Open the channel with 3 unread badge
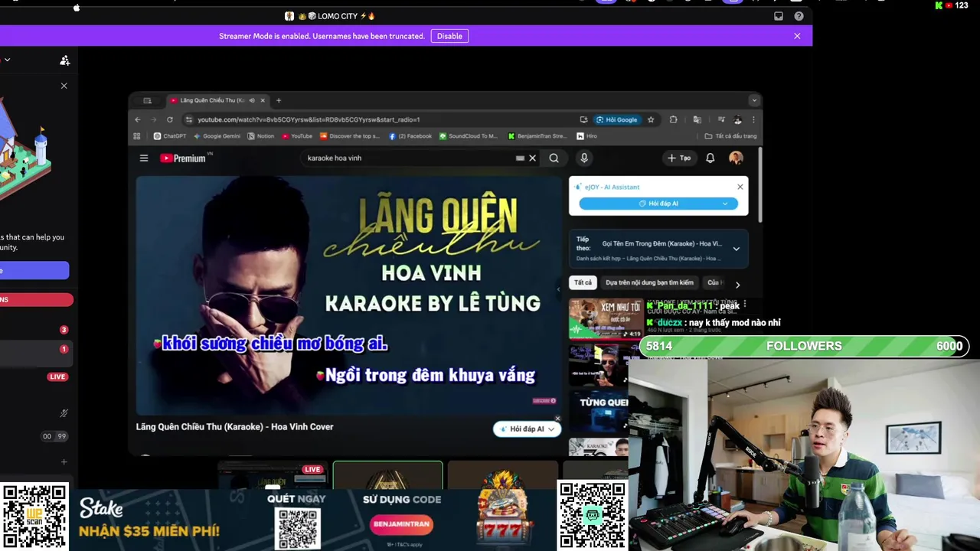980x551 pixels. pos(64,330)
